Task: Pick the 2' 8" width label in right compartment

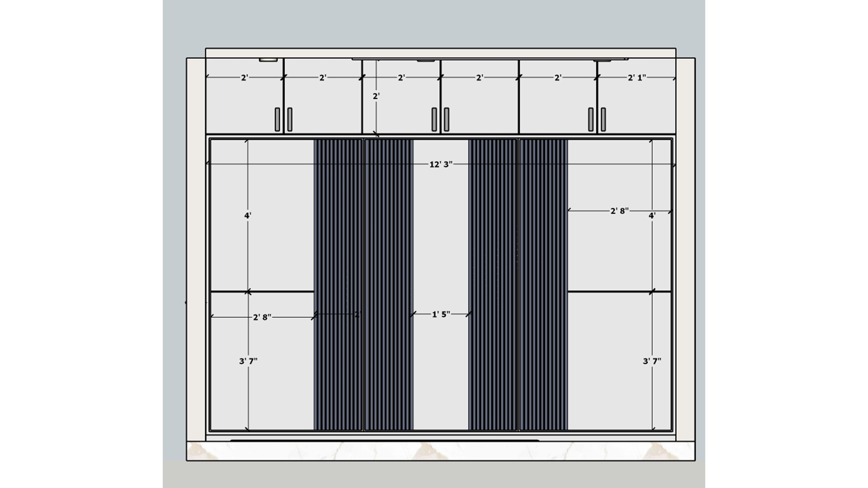Action: 619,211
